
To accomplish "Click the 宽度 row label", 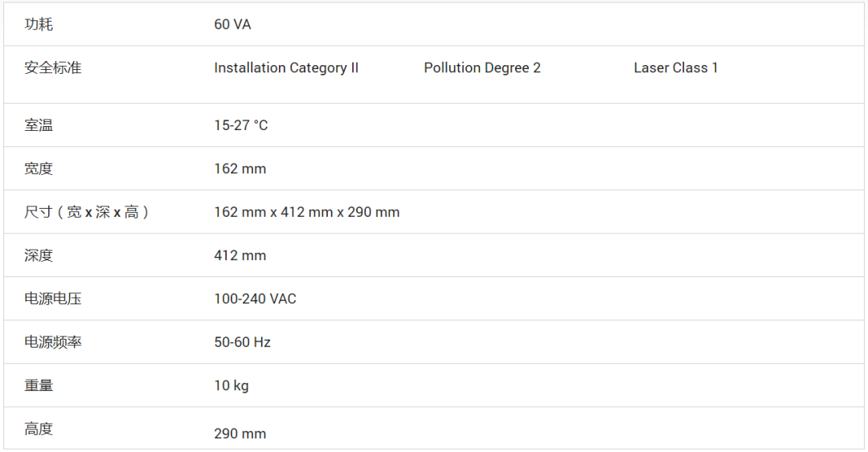I will coord(39,169).
